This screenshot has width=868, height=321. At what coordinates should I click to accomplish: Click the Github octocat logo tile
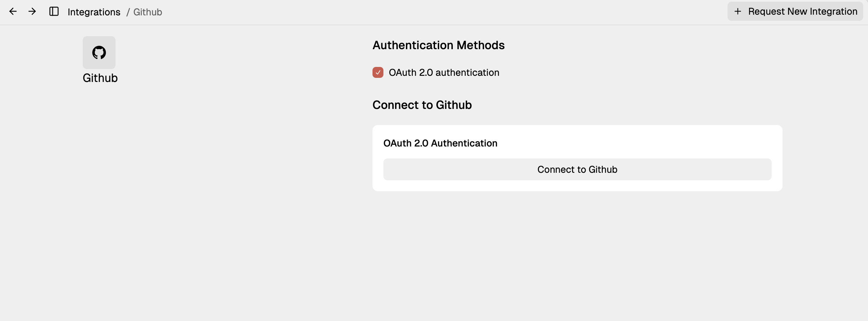99,53
